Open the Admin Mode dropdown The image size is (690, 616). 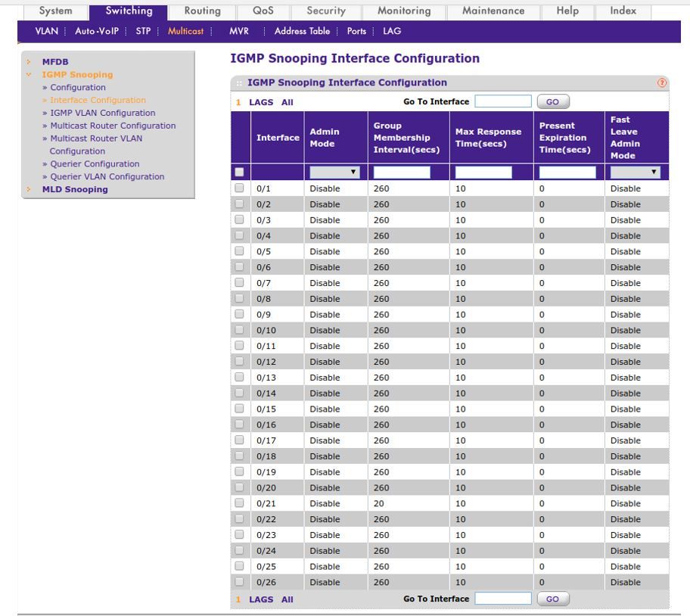tap(334, 173)
